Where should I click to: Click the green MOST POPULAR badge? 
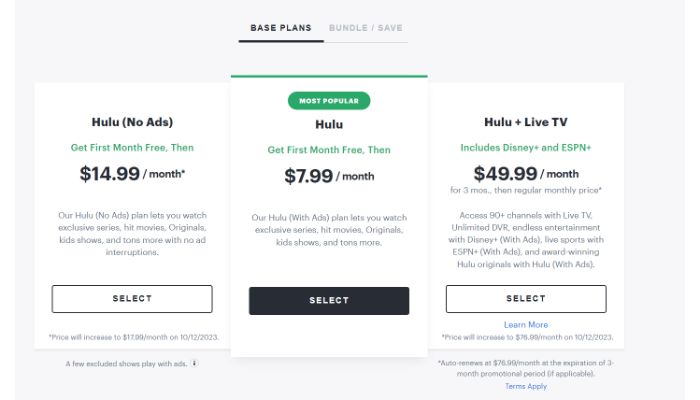[329, 101]
